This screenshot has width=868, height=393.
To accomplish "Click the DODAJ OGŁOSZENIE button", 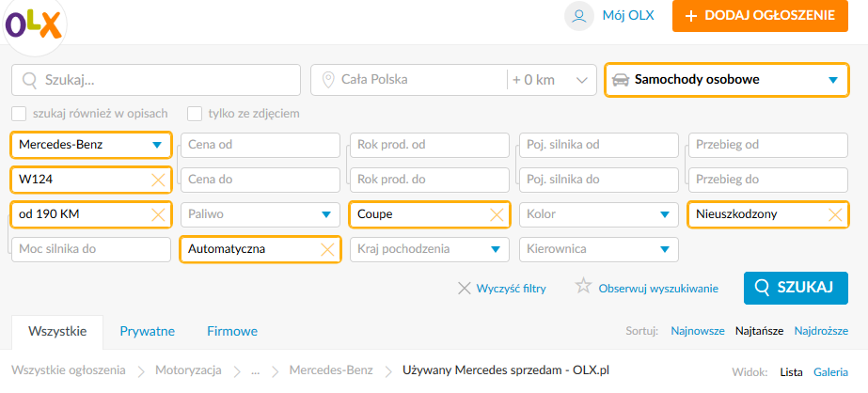I will coord(760,15).
